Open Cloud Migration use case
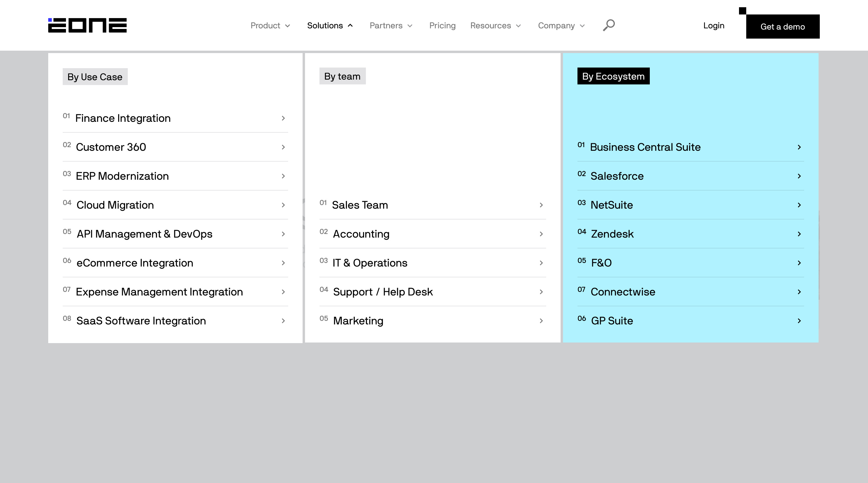Viewport: 868px width, 483px height. click(x=175, y=205)
